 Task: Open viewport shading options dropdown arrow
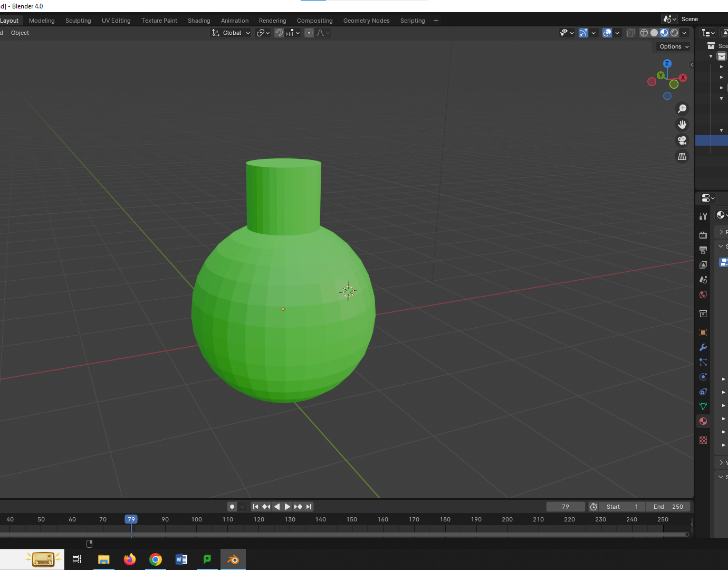pyautogui.click(x=685, y=33)
